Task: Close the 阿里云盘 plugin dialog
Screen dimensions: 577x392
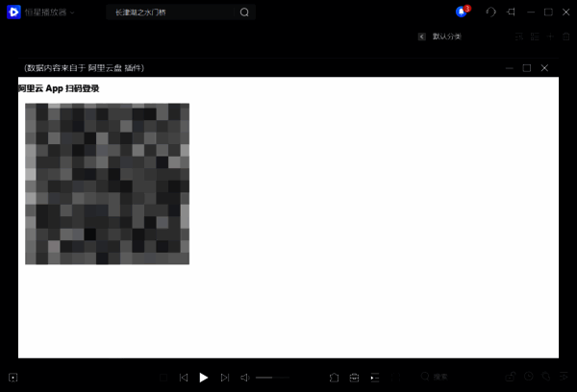Action: (x=544, y=68)
